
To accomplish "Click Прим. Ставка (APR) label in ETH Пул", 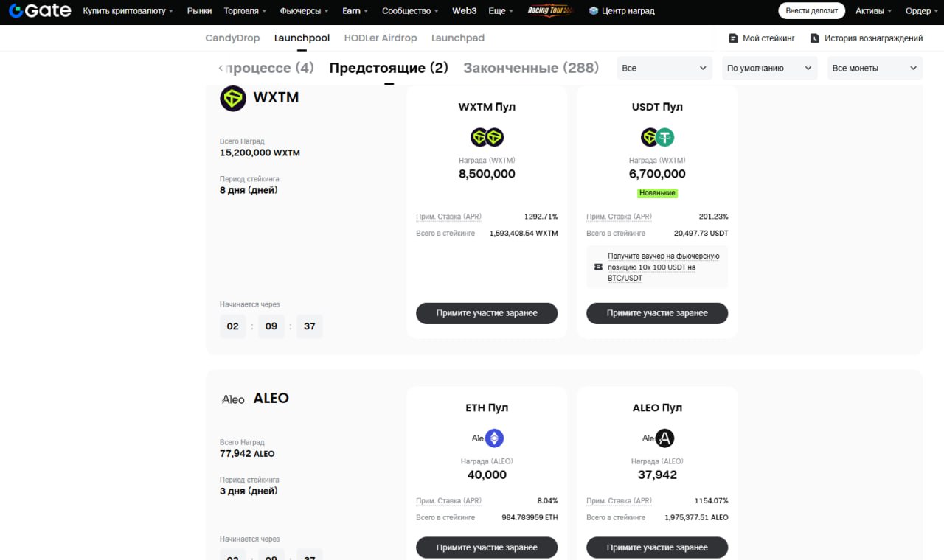I will coord(448,501).
